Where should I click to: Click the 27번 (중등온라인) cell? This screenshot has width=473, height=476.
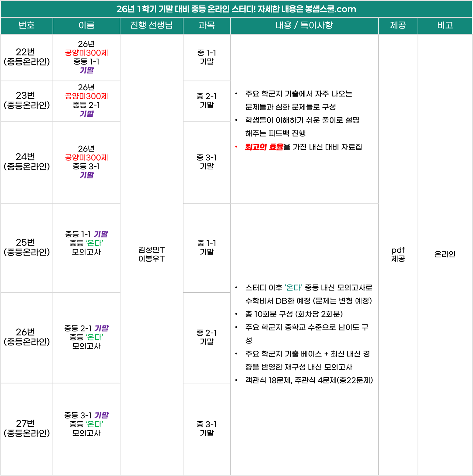27,429
